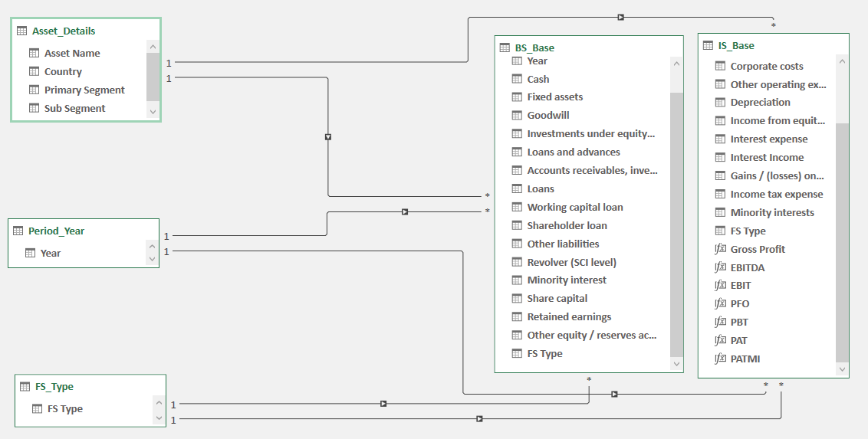Click scroll down arrow in BS_Base table
This screenshot has width=868, height=439.
tap(676, 364)
